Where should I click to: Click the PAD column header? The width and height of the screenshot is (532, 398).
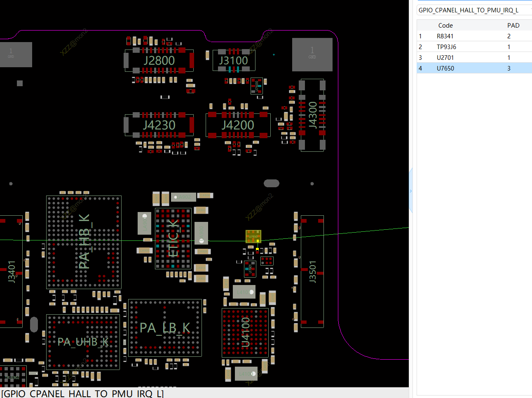(x=513, y=26)
